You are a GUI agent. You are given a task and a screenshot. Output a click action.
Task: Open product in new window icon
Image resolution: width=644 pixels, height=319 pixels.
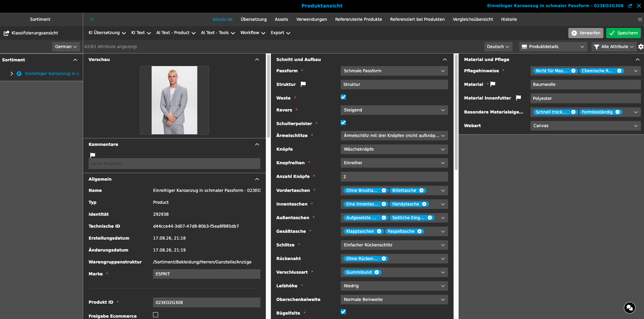(x=630, y=6)
